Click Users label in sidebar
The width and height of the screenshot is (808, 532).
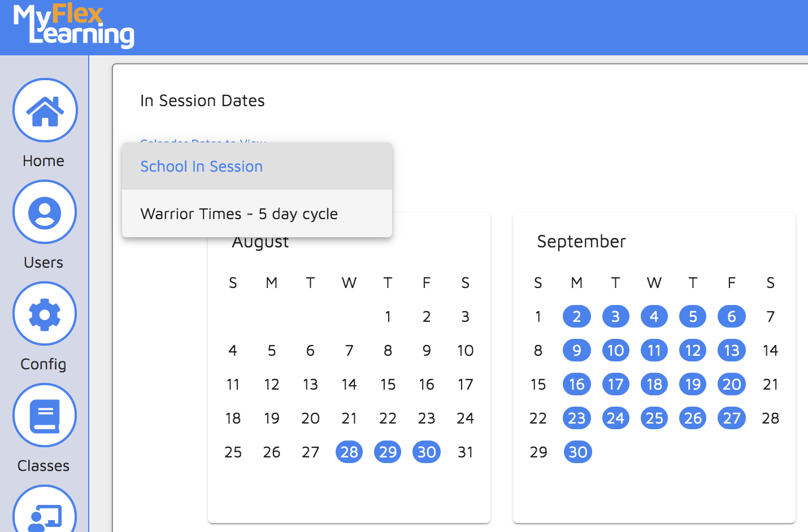44,263
